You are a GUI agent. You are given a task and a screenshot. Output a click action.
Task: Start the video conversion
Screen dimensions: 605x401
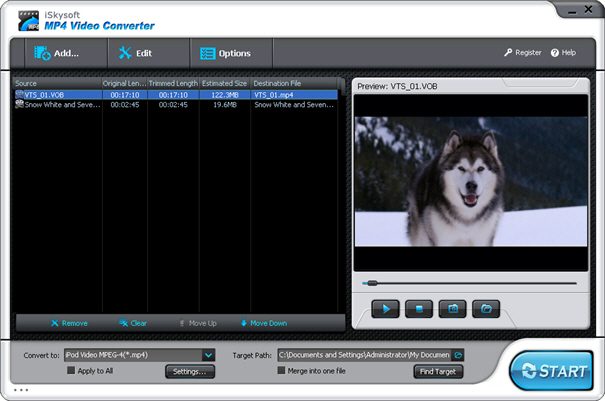(x=551, y=371)
